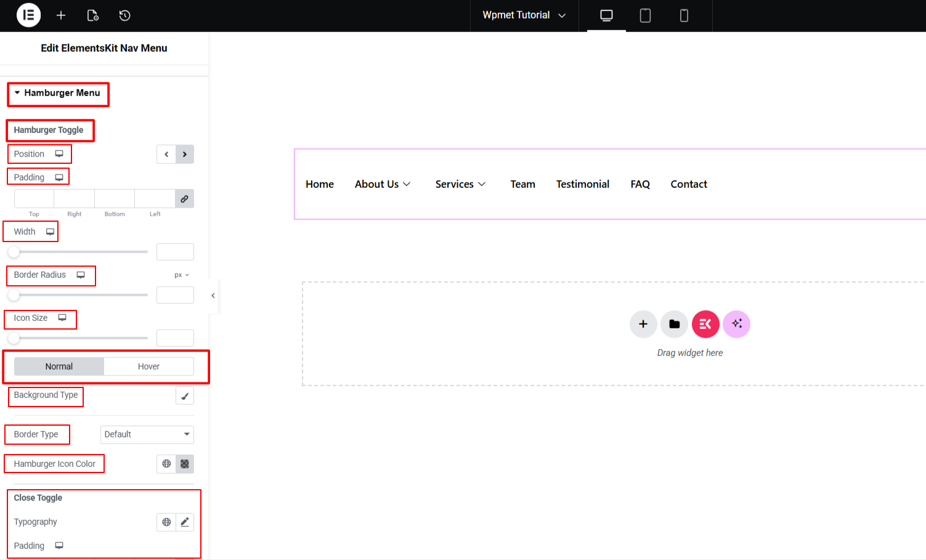The height and width of the screenshot is (560, 926).
Task: Switch to mobile preview mode
Action: pos(684,15)
